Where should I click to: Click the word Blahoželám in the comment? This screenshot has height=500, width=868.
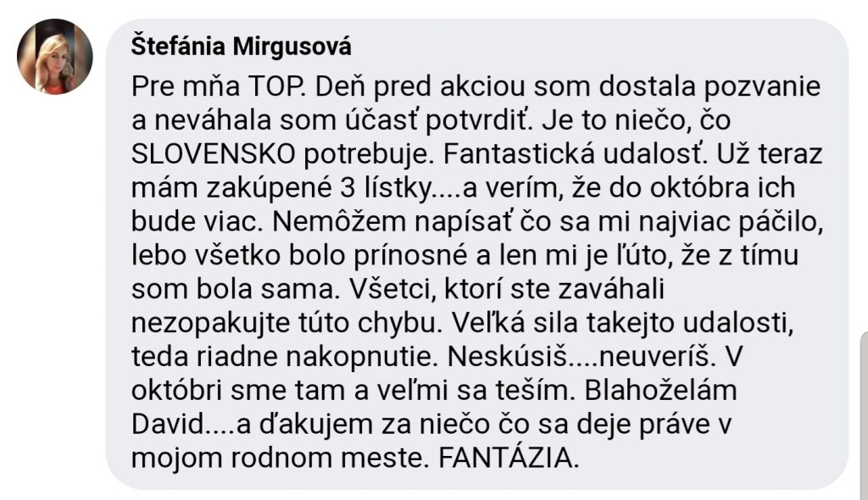click(660, 391)
